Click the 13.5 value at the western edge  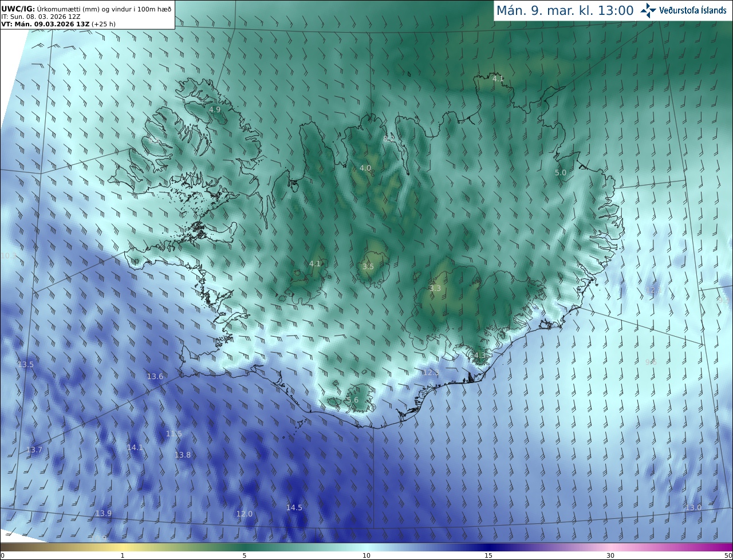pyautogui.click(x=26, y=364)
